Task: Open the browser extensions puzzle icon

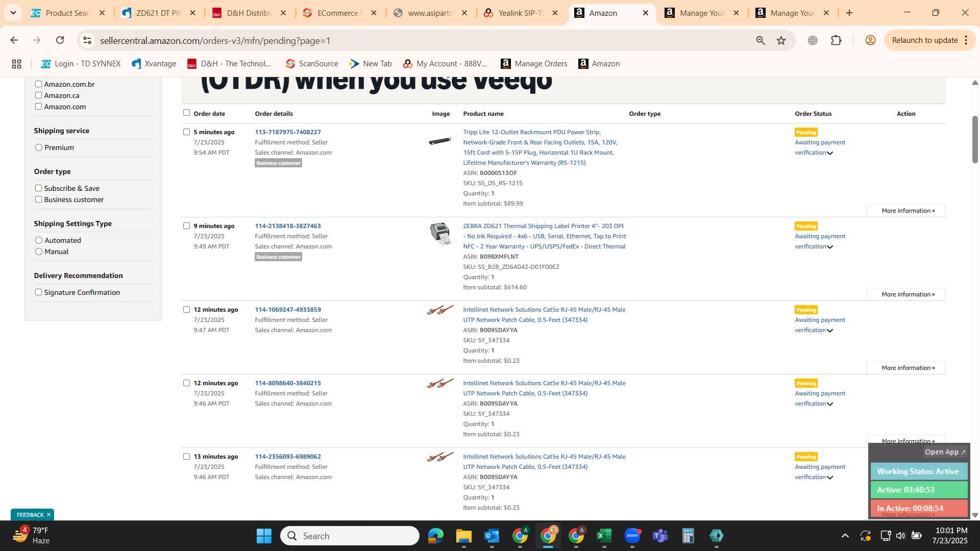Action: pyautogui.click(x=836, y=40)
